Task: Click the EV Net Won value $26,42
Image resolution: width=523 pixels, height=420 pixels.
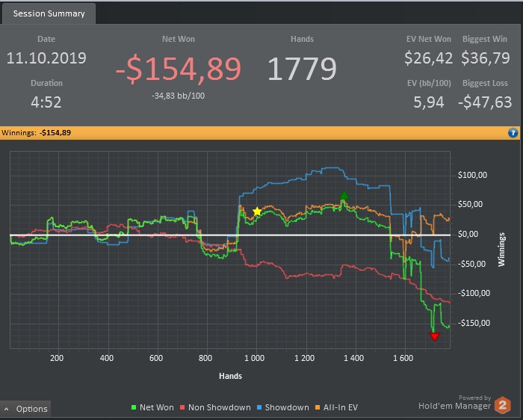Action: pos(428,58)
